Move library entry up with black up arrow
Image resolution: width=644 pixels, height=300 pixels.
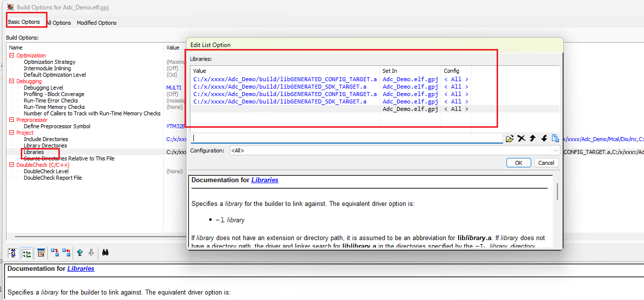click(x=533, y=139)
